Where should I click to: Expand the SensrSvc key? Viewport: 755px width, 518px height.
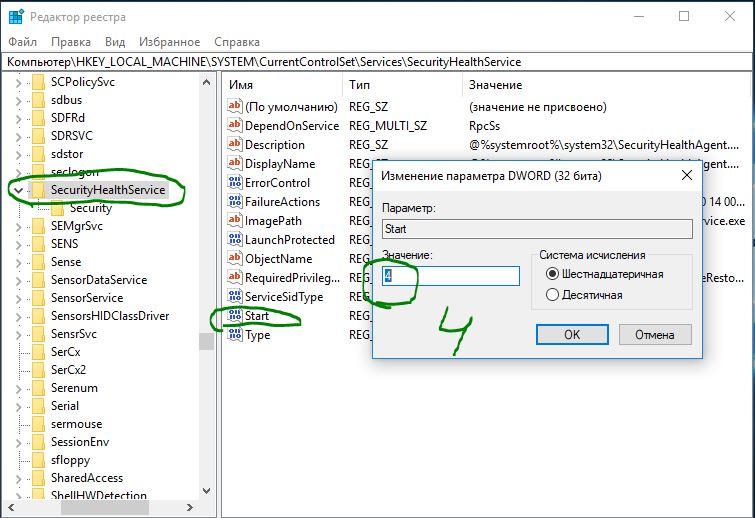18,335
